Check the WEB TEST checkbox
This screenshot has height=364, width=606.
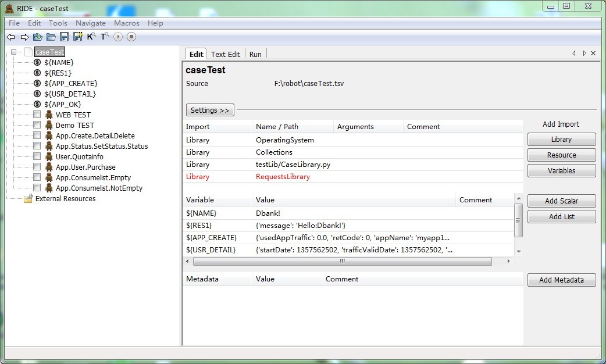click(37, 115)
